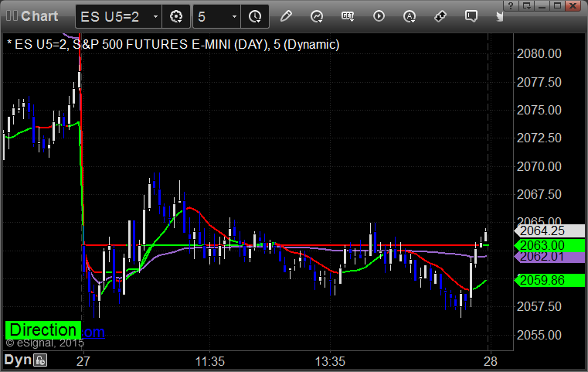Viewport: 588px width, 372px height.
Task: Select the pencil drawing tools icon
Action: pos(286,16)
